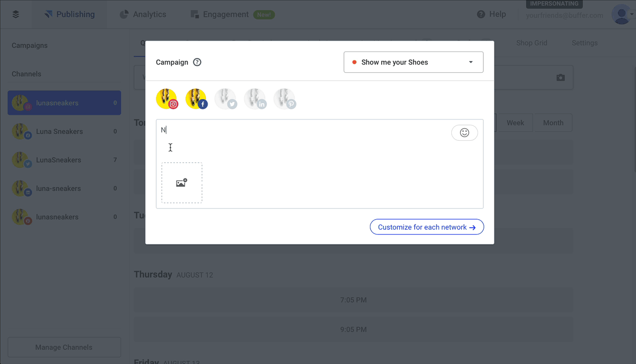Enable the LinkedIn channel avatar
Viewport: 636px width, 364px height.
[255, 99]
